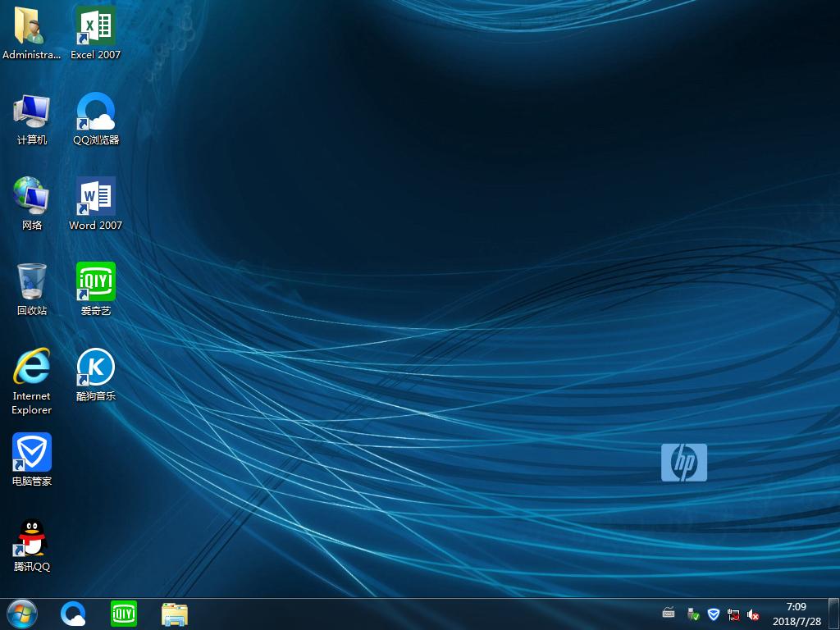Click the muted volume tray icon
Screen dimensions: 840x630
[753, 614]
